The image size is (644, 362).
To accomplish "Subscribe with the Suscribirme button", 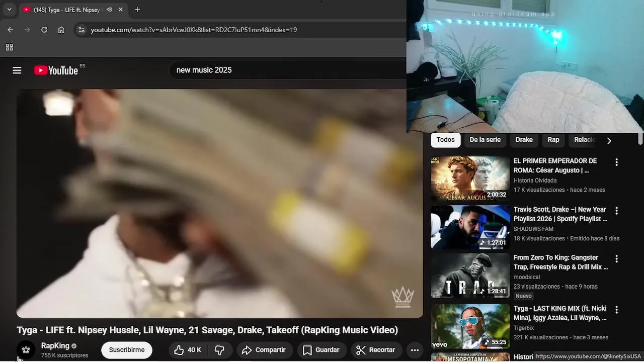I will click(127, 350).
